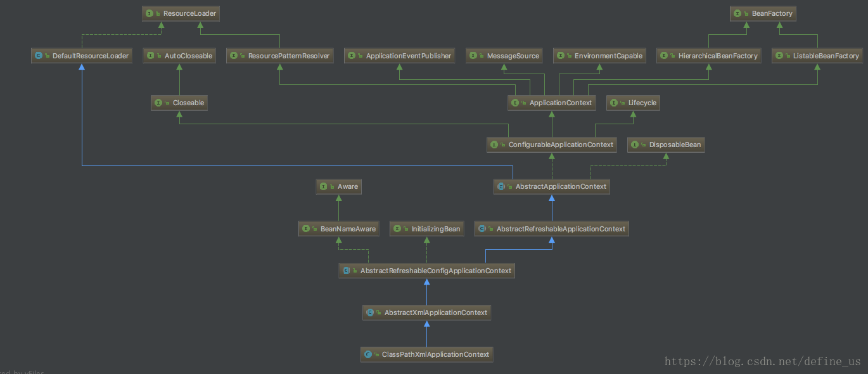Click the interface icon on DisposableBean
The image size is (868, 374).
(x=635, y=145)
